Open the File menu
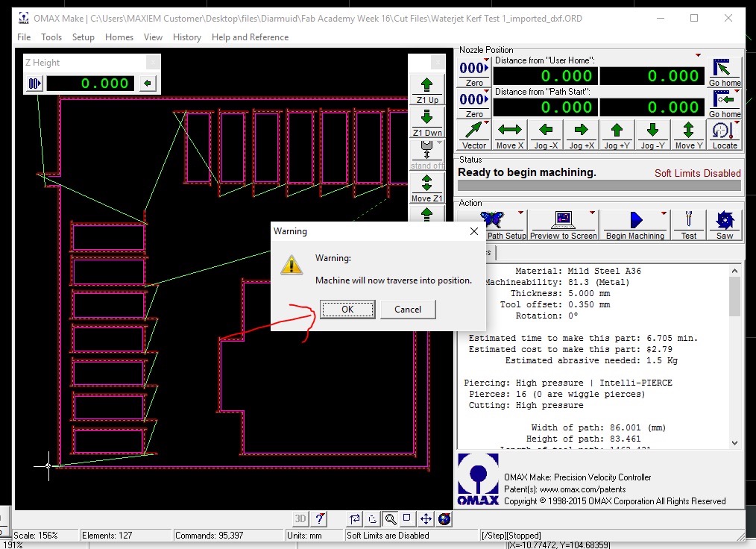756x549 pixels. click(x=24, y=37)
